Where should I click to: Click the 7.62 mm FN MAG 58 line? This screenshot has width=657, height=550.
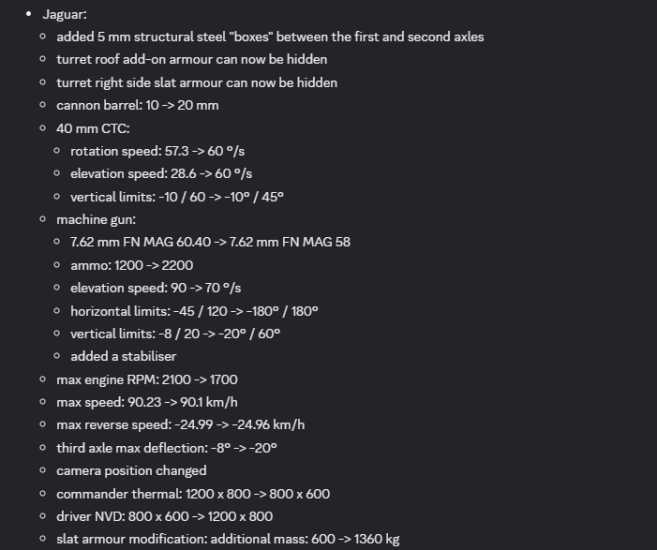point(210,242)
